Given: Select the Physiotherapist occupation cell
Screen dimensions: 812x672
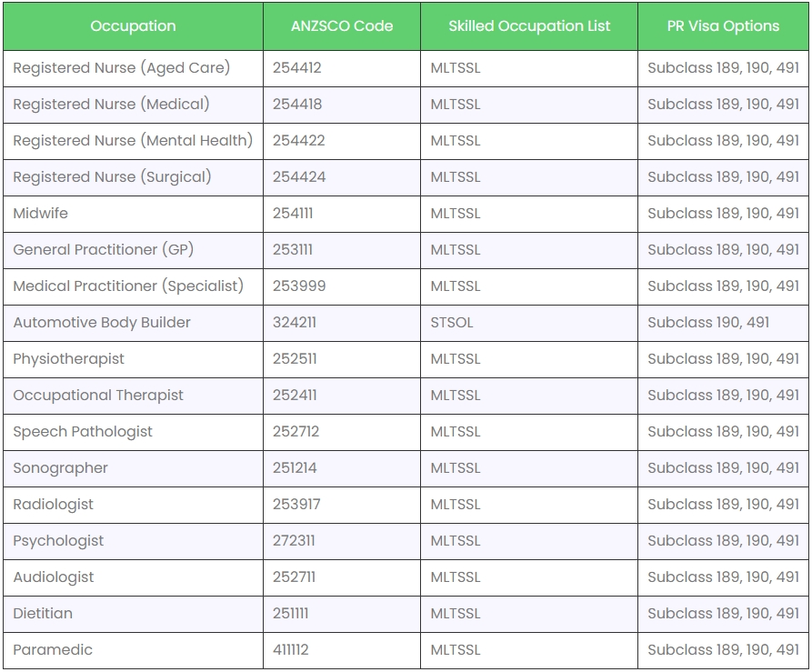Looking at the screenshot, I should click(x=69, y=359).
